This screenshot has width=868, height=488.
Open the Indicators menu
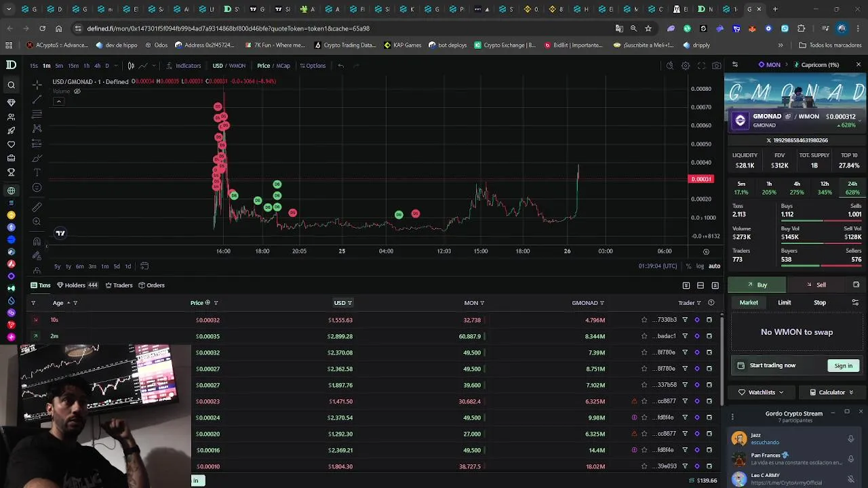182,66
